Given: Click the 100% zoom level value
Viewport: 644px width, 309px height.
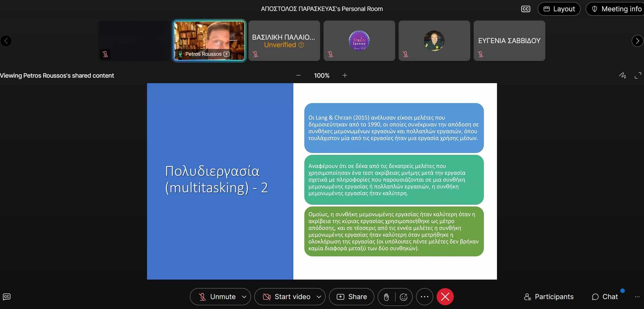Looking at the screenshot, I should (x=321, y=76).
